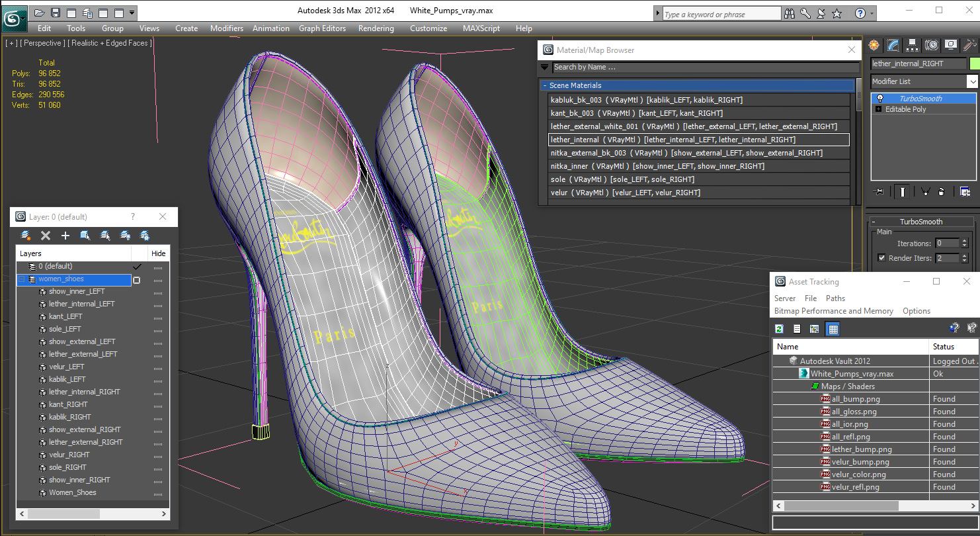980x536 pixels.
Task: Open Bitmap Performance and Memory menu
Action: [x=834, y=311]
